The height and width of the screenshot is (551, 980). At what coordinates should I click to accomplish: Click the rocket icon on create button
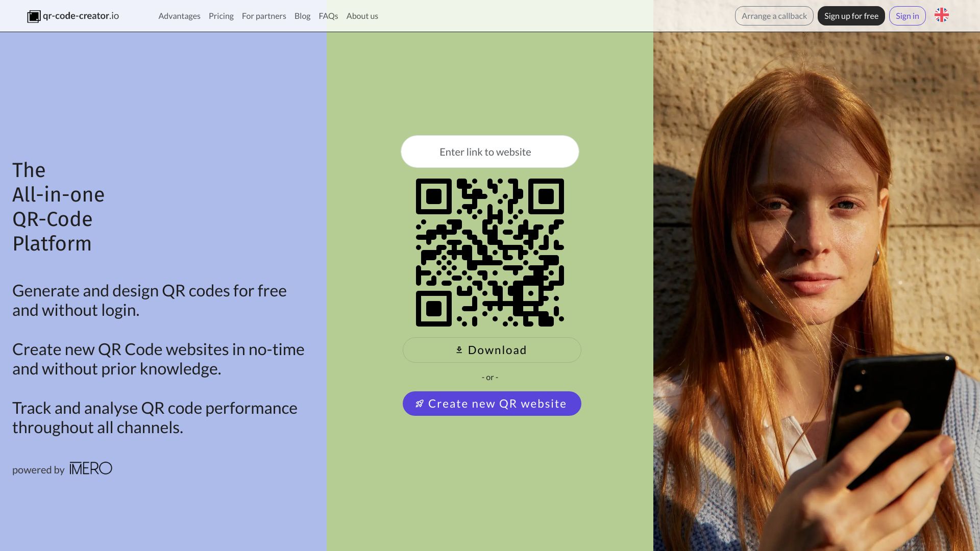[x=420, y=404]
